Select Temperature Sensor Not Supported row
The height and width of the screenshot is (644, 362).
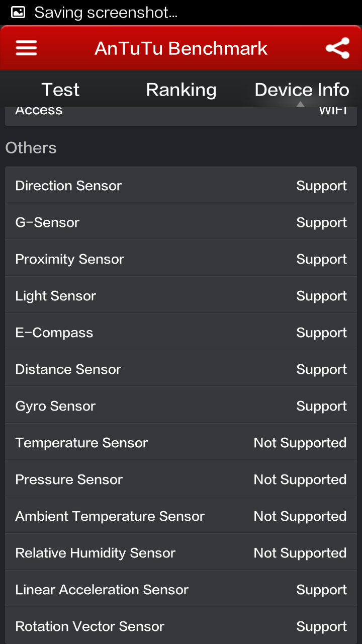pyautogui.click(x=181, y=442)
